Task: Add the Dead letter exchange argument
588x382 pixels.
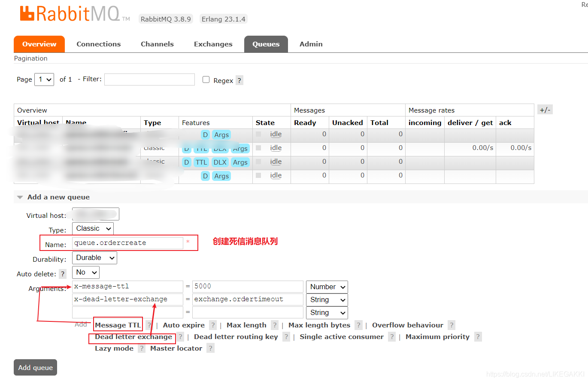Action: click(133, 337)
